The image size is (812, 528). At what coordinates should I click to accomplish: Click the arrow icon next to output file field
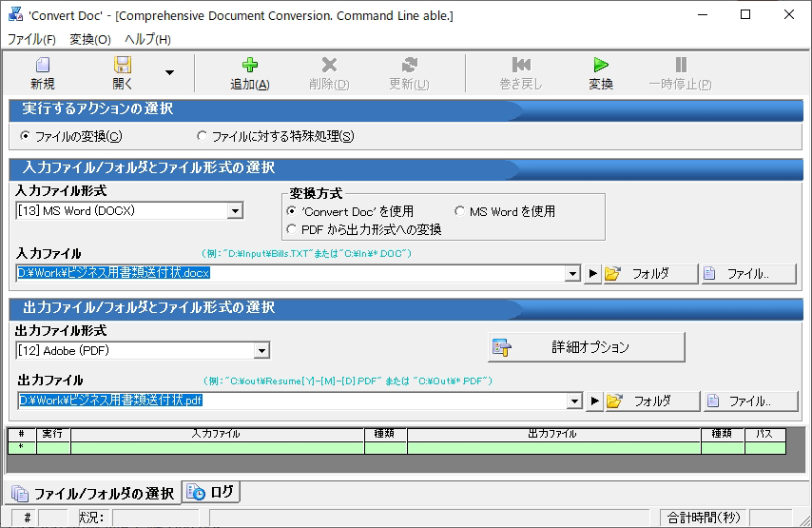pyautogui.click(x=594, y=401)
